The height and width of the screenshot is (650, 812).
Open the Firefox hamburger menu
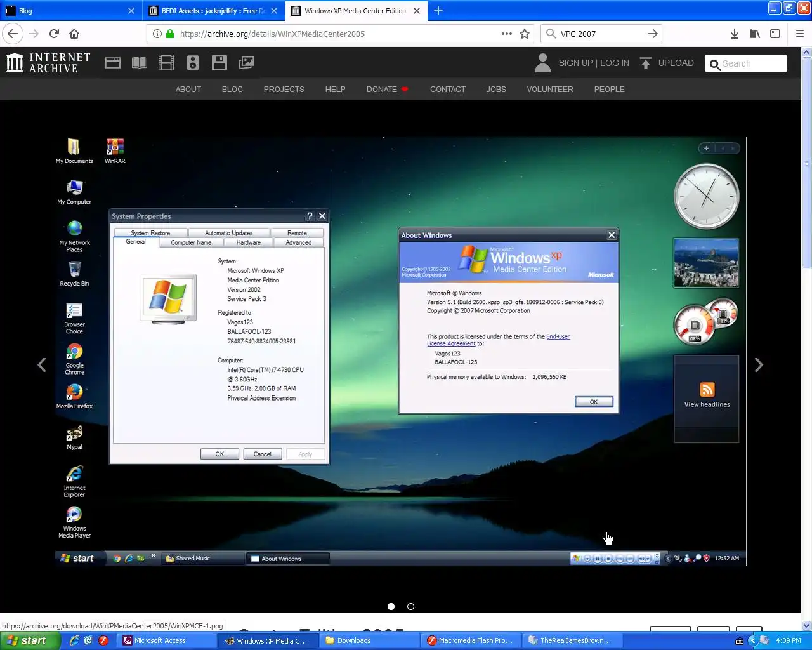point(799,34)
